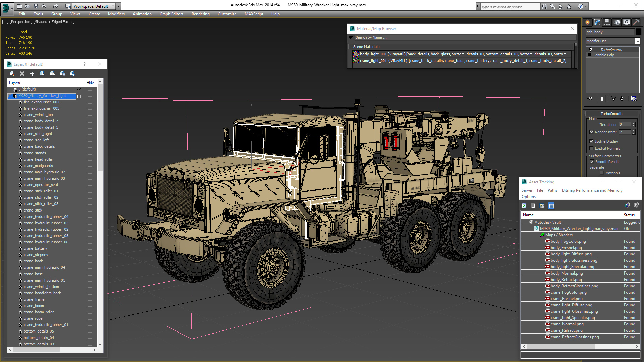The image size is (644, 362).
Task: Open the Hierarchy command panel tab
Action: click(607, 22)
